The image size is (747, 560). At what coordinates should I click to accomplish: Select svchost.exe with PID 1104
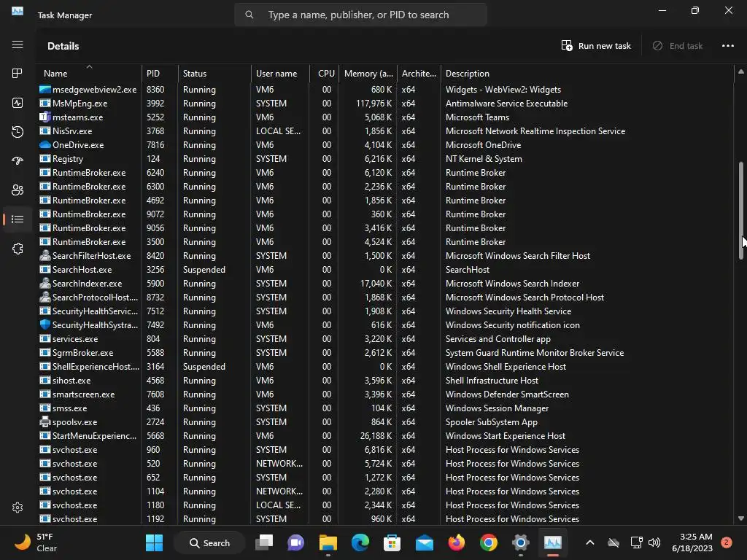click(385, 491)
